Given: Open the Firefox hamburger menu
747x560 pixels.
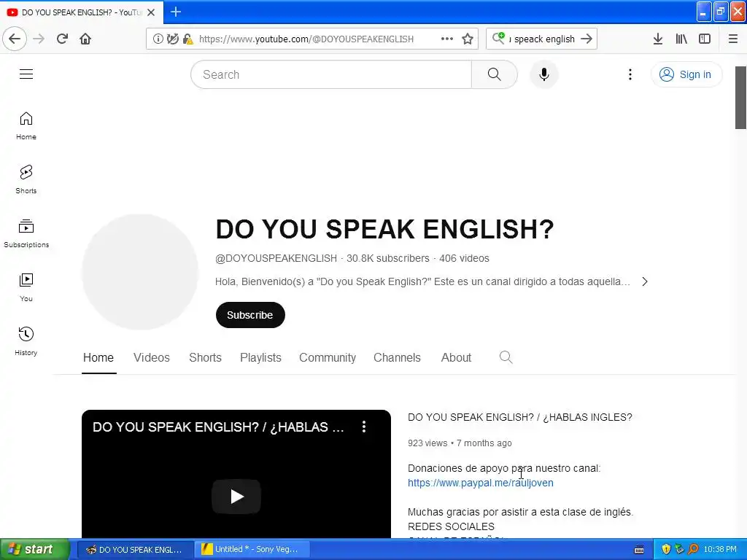Looking at the screenshot, I should [733, 39].
